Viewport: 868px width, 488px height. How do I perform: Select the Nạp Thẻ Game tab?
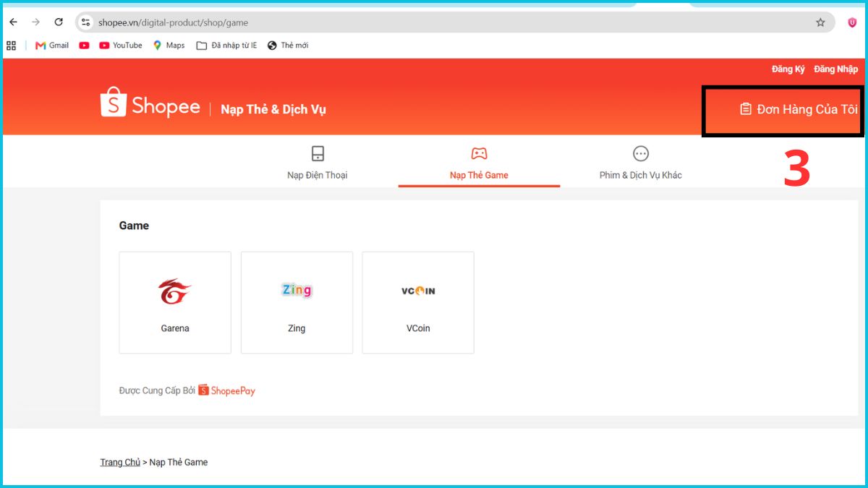click(x=479, y=163)
